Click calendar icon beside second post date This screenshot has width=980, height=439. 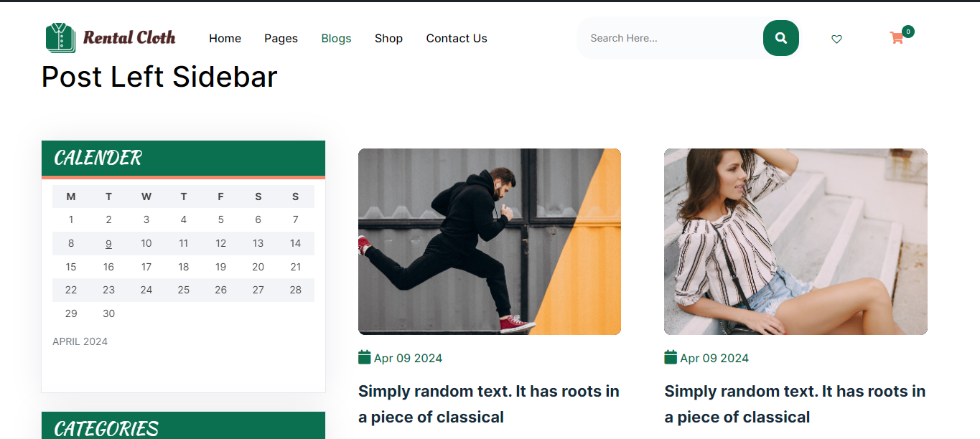671,357
